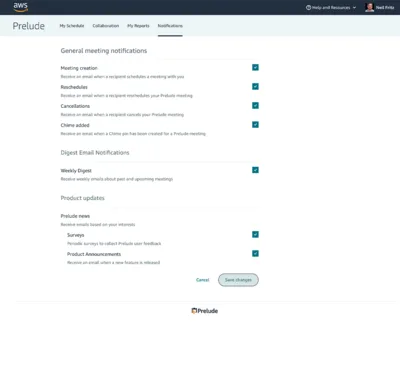Click the Chime added label

[x=75, y=125]
